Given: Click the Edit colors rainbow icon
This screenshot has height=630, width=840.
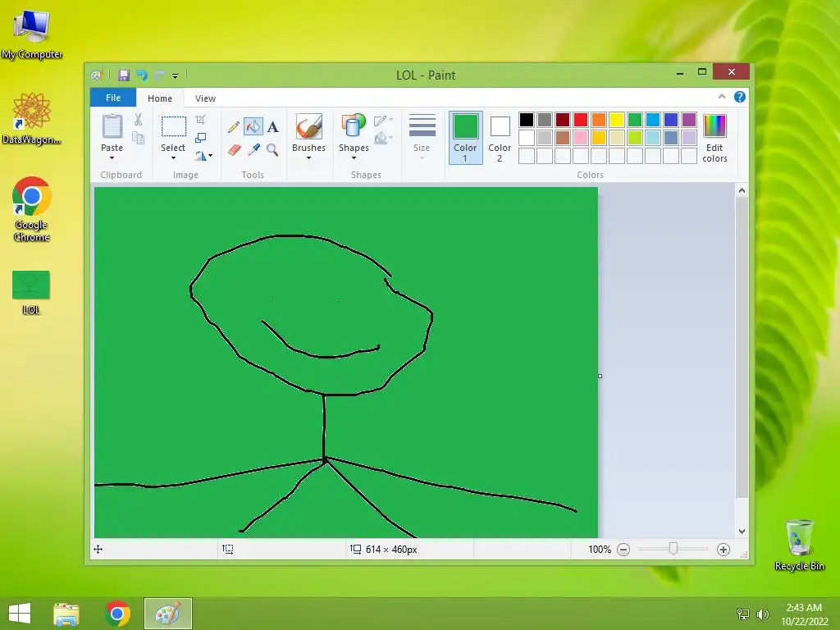Looking at the screenshot, I should click(714, 126).
